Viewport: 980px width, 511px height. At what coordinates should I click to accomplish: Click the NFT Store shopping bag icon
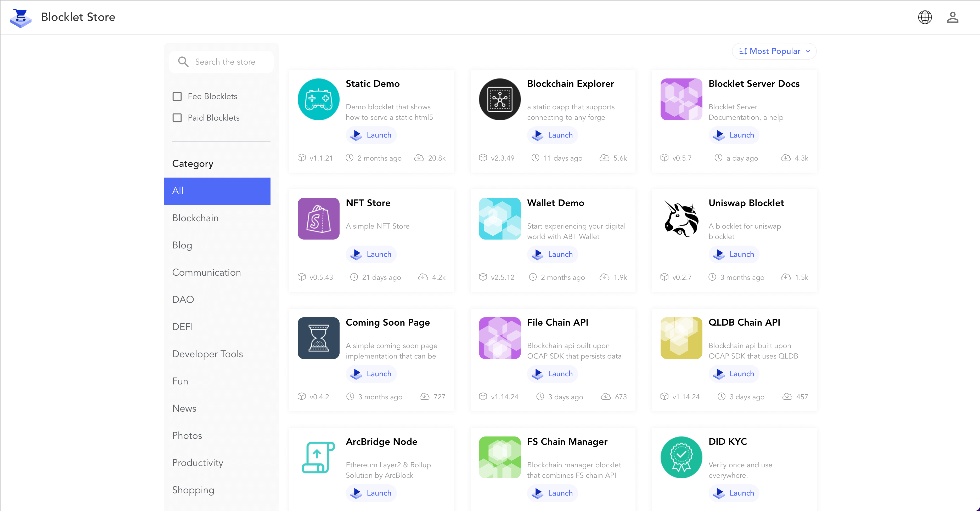(318, 219)
